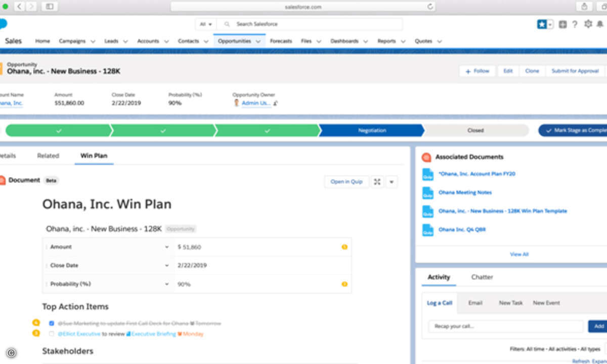Click the yellow comment marker beside Probability
Viewport: 607px width, 364px height.
(344, 284)
